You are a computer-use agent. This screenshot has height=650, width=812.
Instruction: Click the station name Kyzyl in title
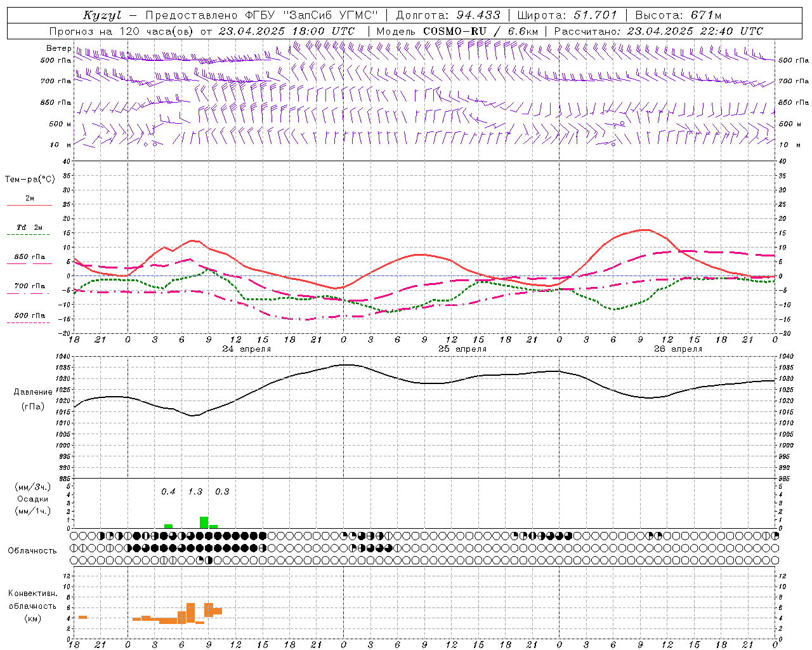click(102, 15)
